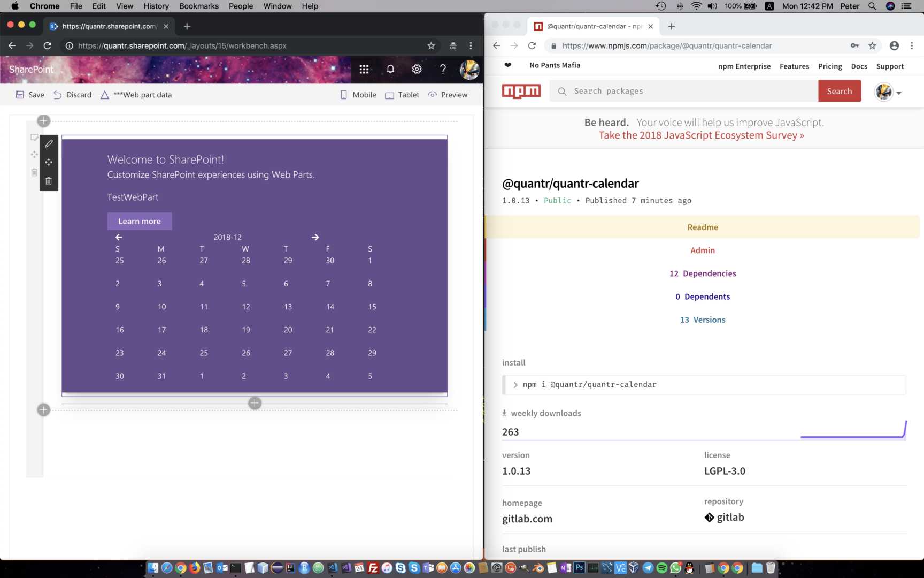Open the Wi-Fi menu in the menu bar
Image resolution: width=924 pixels, height=578 pixels.
point(695,6)
